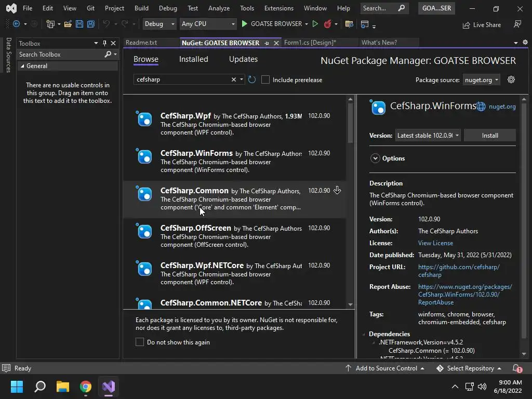
Task: Click Install for CefSharp.WinForms
Action: (490, 136)
